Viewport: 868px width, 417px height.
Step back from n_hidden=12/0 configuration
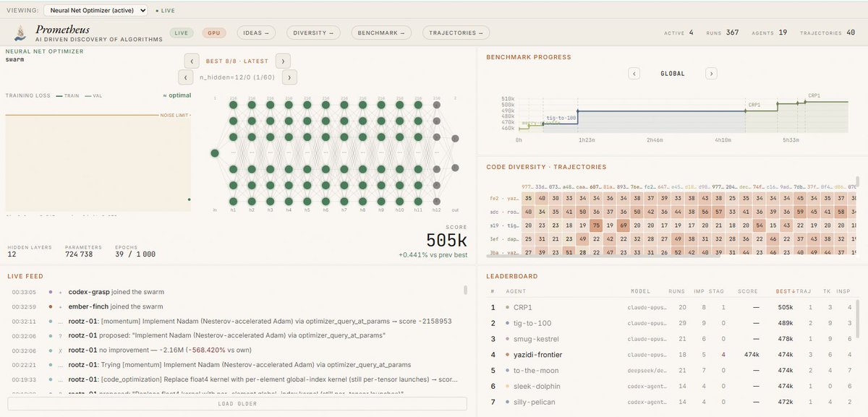click(186, 77)
